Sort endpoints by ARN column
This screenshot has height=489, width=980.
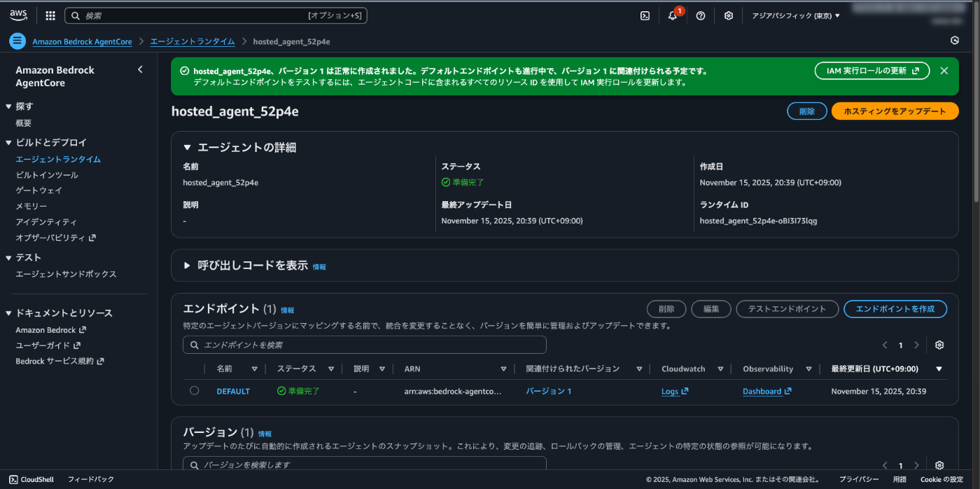click(503, 369)
